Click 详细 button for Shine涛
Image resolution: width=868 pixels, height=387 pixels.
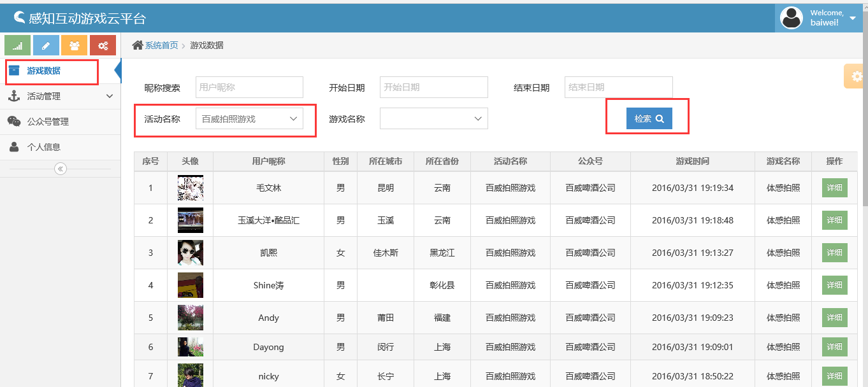(835, 285)
